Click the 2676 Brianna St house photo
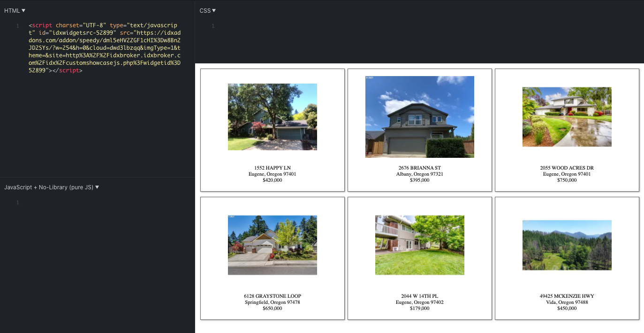This screenshot has width=644, height=333. pyautogui.click(x=419, y=117)
